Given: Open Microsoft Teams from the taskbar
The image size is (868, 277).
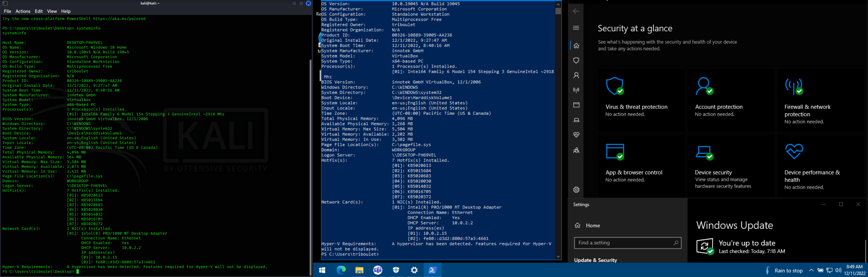Looking at the screenshot, I should click(x=378, y=270).
